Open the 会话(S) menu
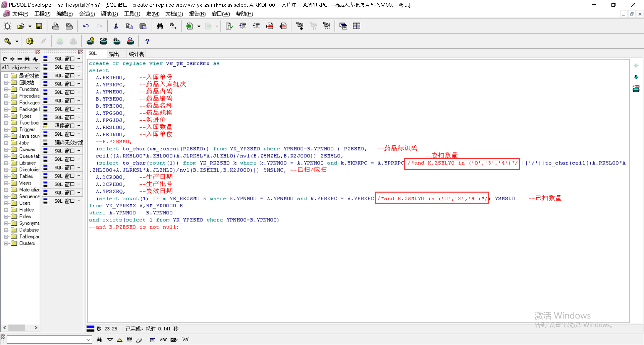The width and height of the screenshot is (644, 345). click(87, 14)
